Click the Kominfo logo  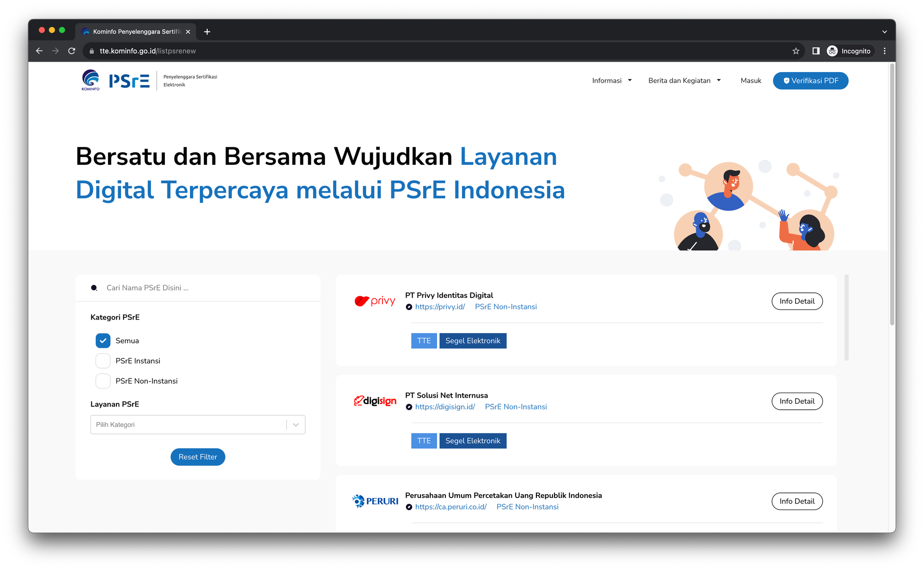pyautogui.click(x=91, y=80)
